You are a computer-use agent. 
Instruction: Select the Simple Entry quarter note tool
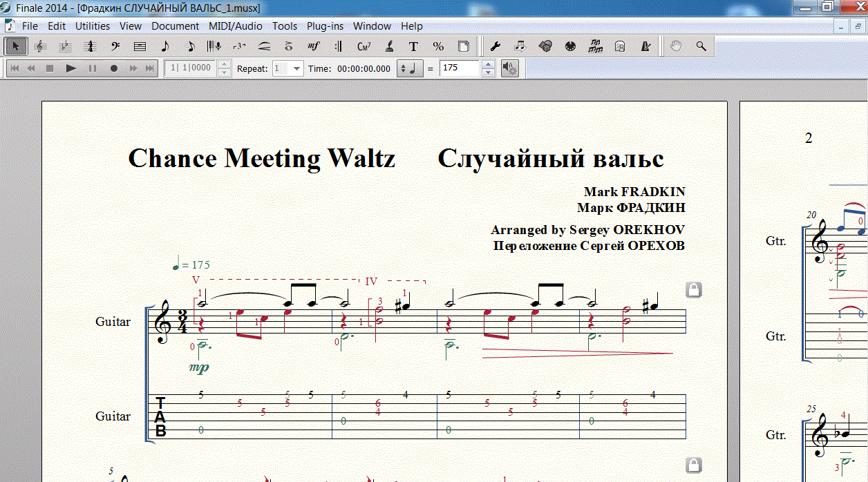[164, 46]
